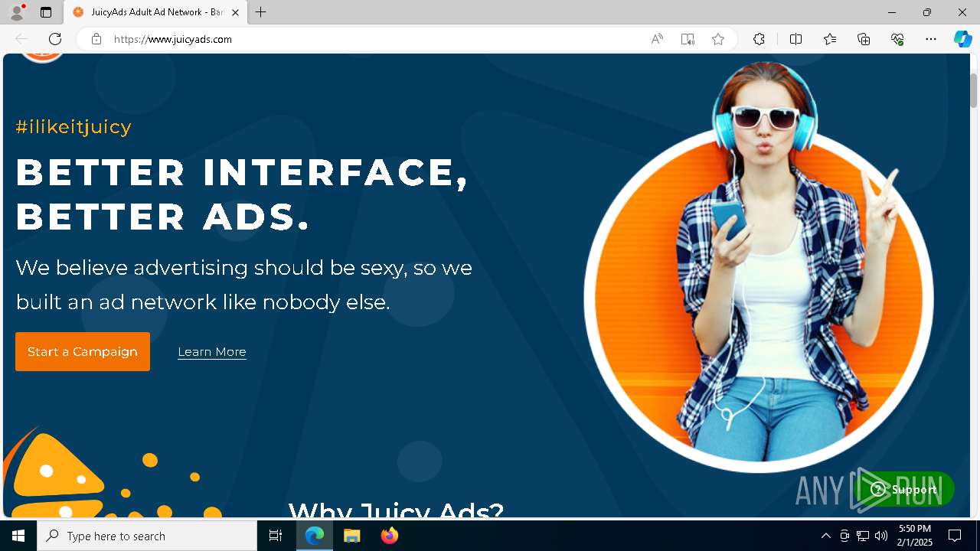
Task: Open the clock showing 5:50 PM
Action: point(915,536)
